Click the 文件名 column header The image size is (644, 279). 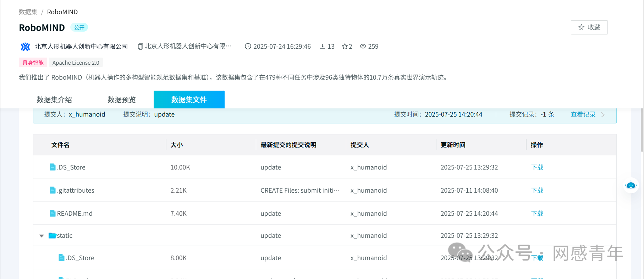tap(60, 145)
